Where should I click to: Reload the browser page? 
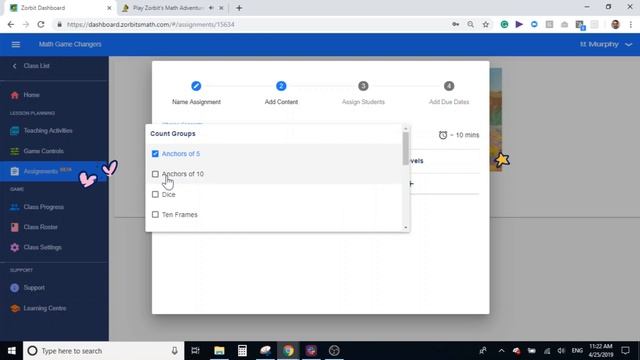tap(41, 24)
